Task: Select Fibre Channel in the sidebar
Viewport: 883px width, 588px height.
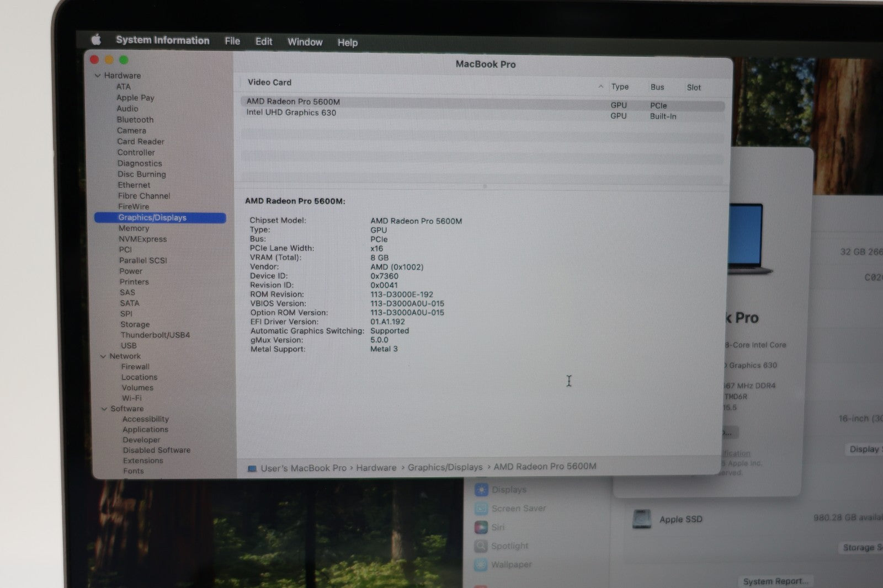Action: 144,196
